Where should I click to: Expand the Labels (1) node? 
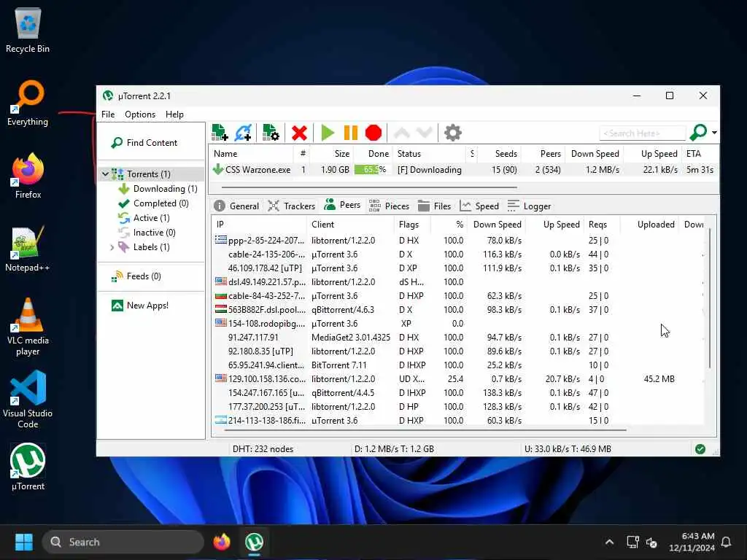coord(112,247)
